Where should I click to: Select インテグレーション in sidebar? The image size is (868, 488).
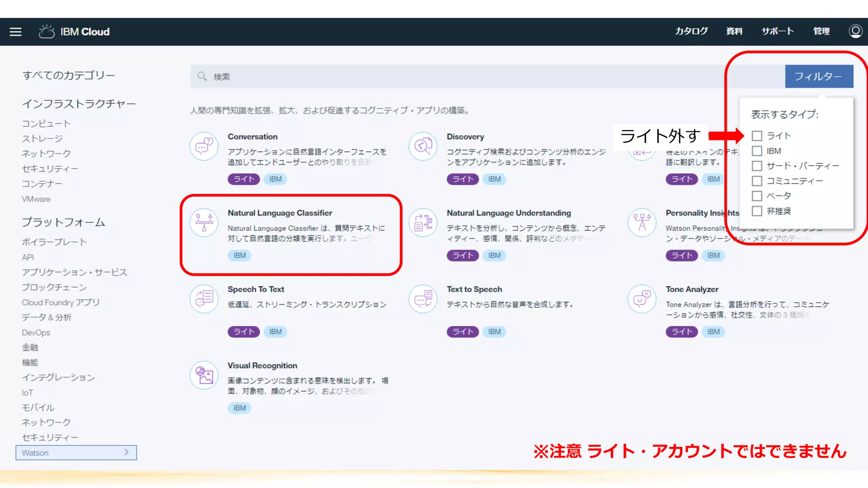[x=58, y=377]
